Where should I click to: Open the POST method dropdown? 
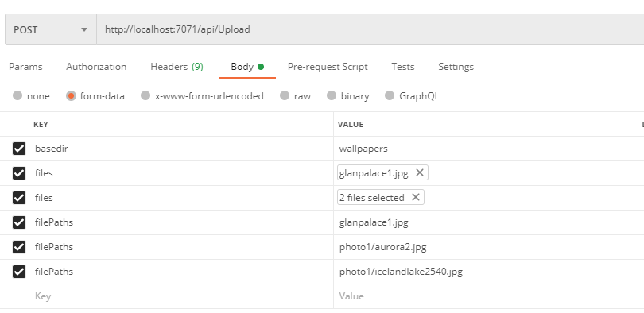51,29
